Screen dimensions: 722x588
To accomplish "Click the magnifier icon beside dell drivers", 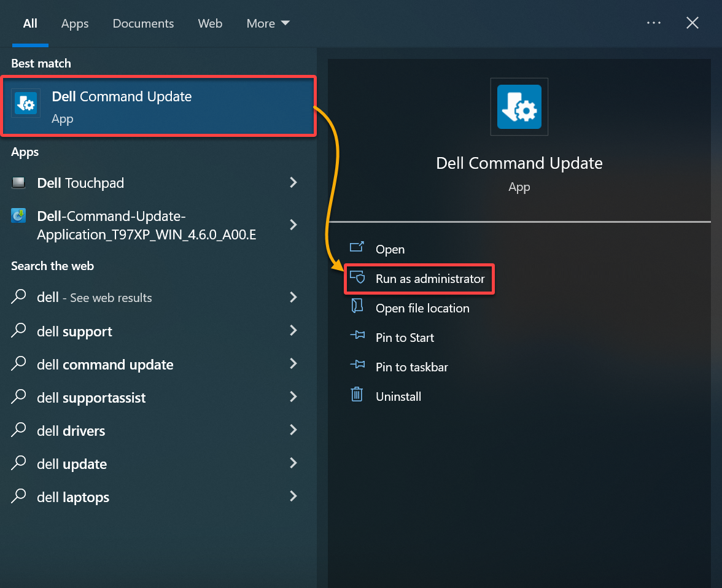I will pos(18,430).
